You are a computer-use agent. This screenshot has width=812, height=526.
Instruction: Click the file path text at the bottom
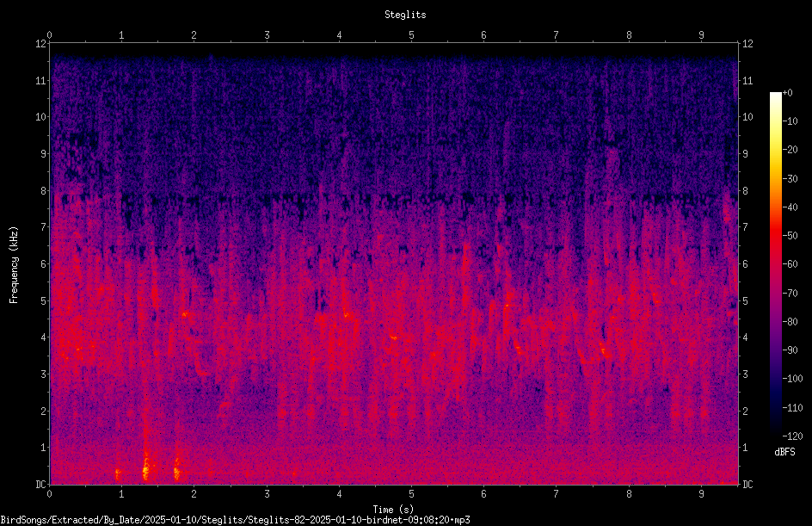pyautogui.click(x=235, y=520)
